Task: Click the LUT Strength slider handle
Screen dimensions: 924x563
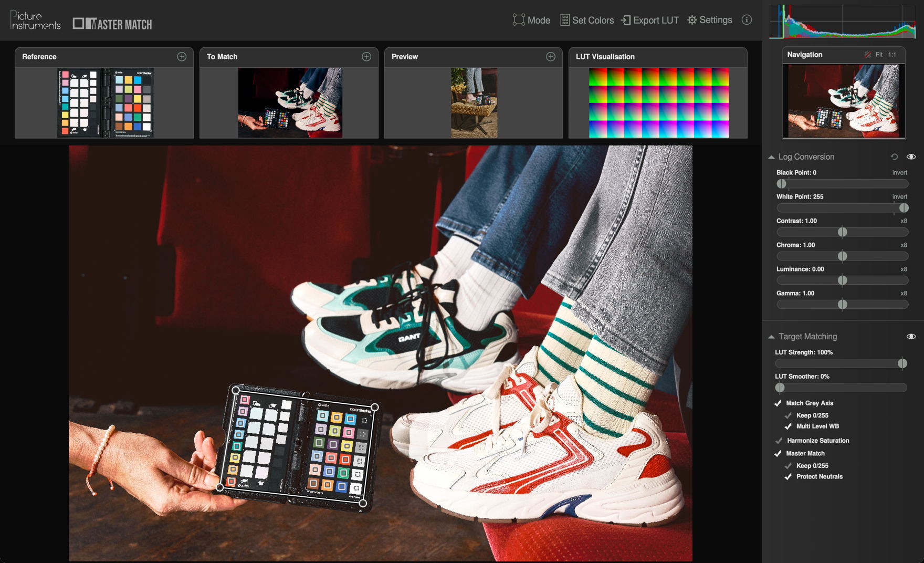Action: pos(902,363)
